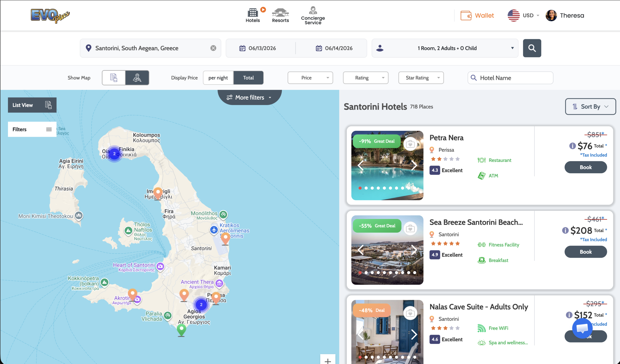The height and width of the screenshot is (364, 620).
Task: Click the Heart of Santorini camera icon
Action: point(160,266)
